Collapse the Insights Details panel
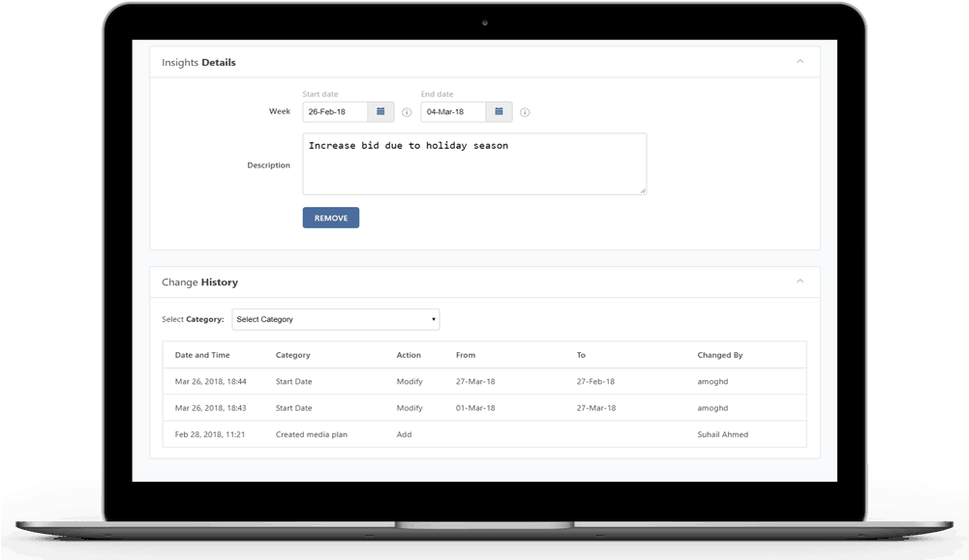Screen dimensions: 969x560 coord(800,61)
